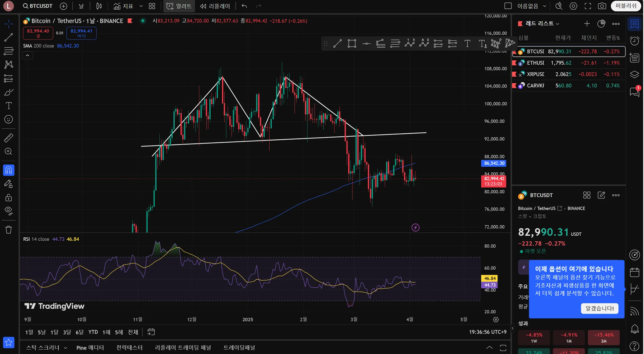Select the horizontal line tool in floating toolbar

(x=367, y=44)
